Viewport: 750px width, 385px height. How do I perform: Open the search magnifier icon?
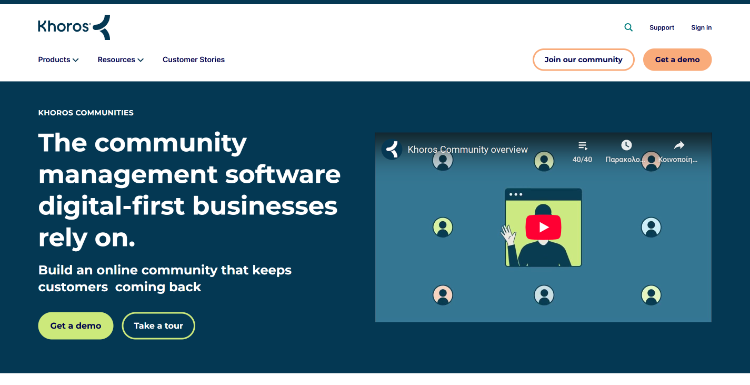[x=629, y=27]
